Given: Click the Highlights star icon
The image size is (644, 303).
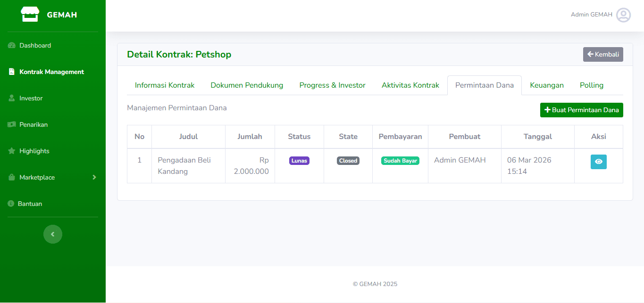Looking at the screenshot, I should (x=12, y=151).
